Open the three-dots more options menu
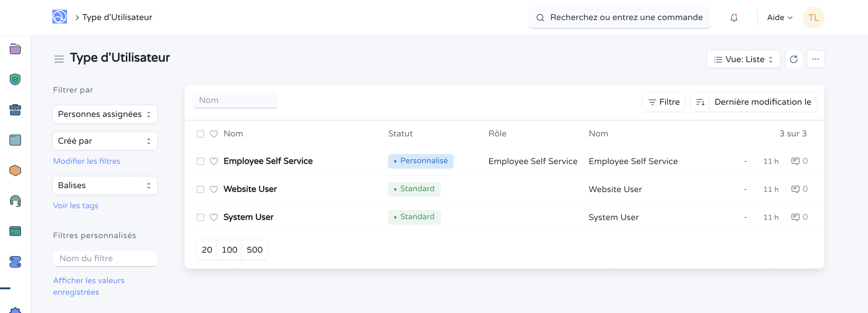 click(815, 59)
